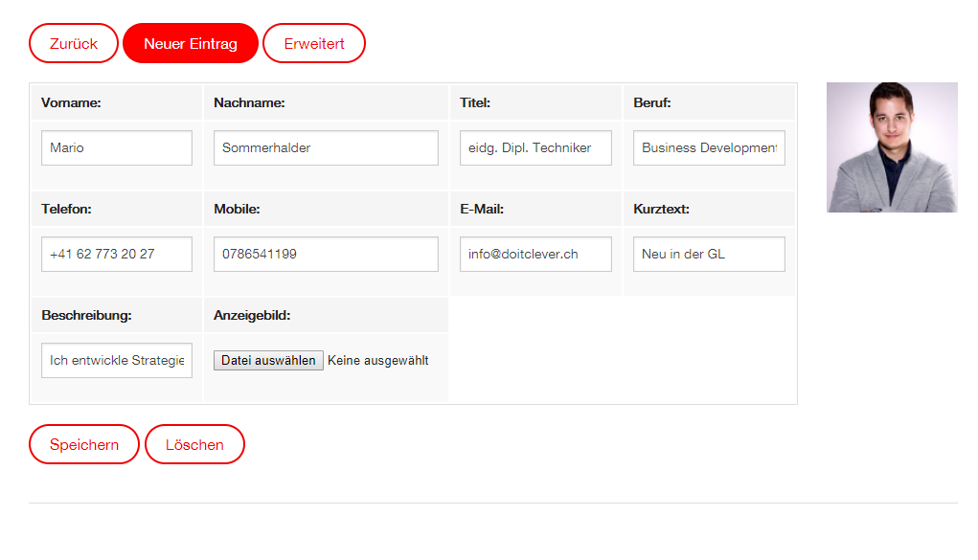Select the Nachname field with Sommerhalder
The image size is (978, 560).
pos(326,147)
